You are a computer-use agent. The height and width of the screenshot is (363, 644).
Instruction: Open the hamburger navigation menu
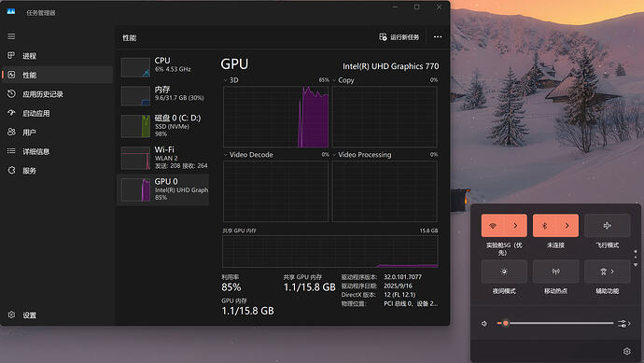pos(11,36)
